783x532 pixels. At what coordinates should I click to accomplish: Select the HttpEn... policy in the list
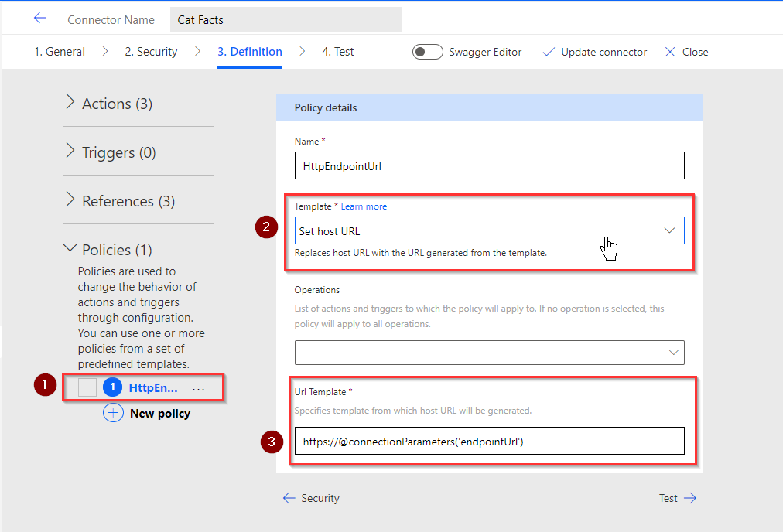pos(152,387)
